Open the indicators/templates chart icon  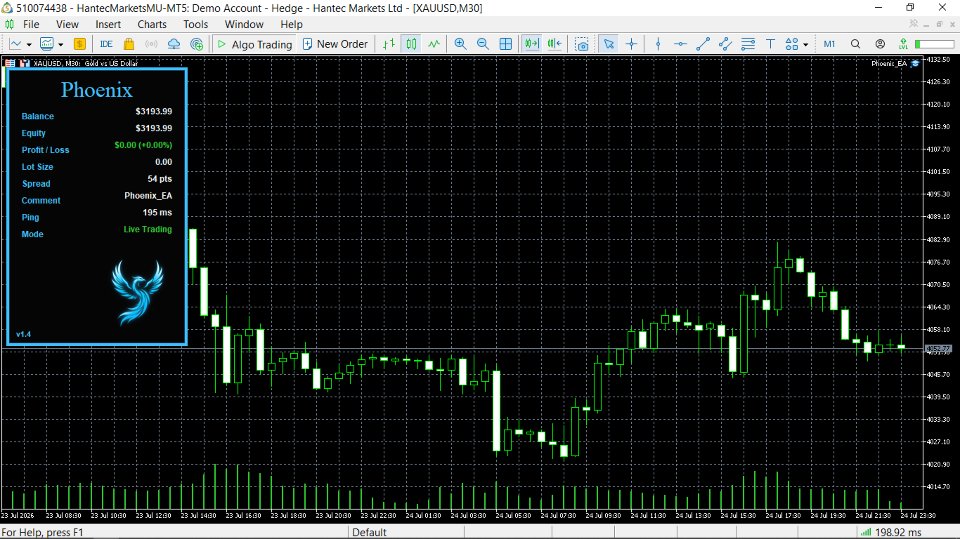47,44
